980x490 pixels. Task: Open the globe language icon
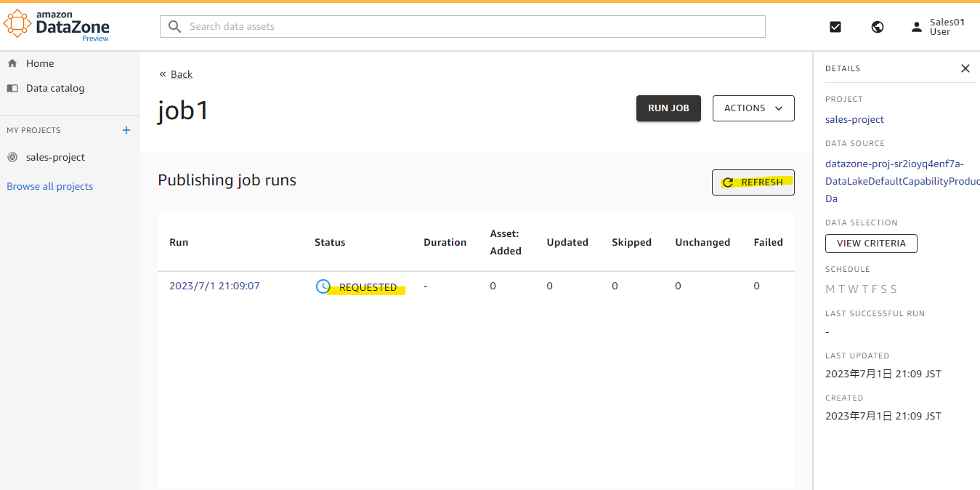[x=878, y=27]
